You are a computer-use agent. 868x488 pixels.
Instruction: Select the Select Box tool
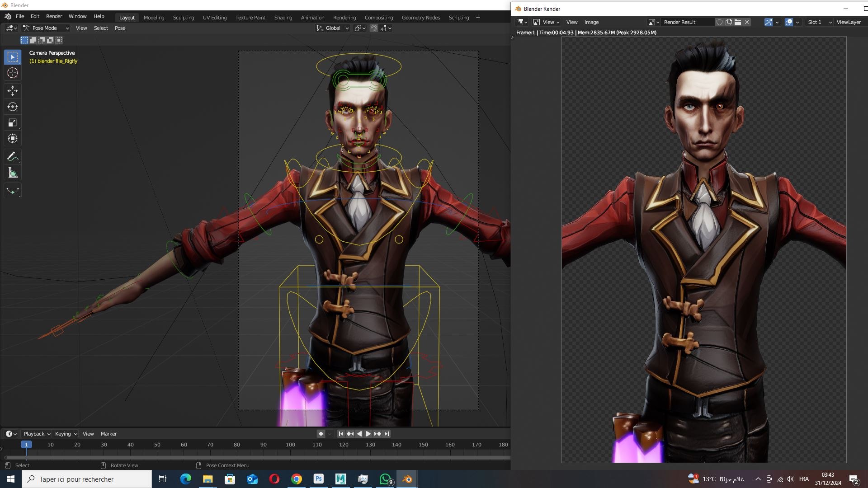click(13, 57)
